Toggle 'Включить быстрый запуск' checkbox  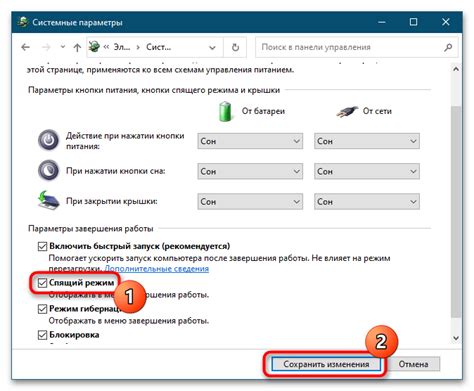point(42,246)
